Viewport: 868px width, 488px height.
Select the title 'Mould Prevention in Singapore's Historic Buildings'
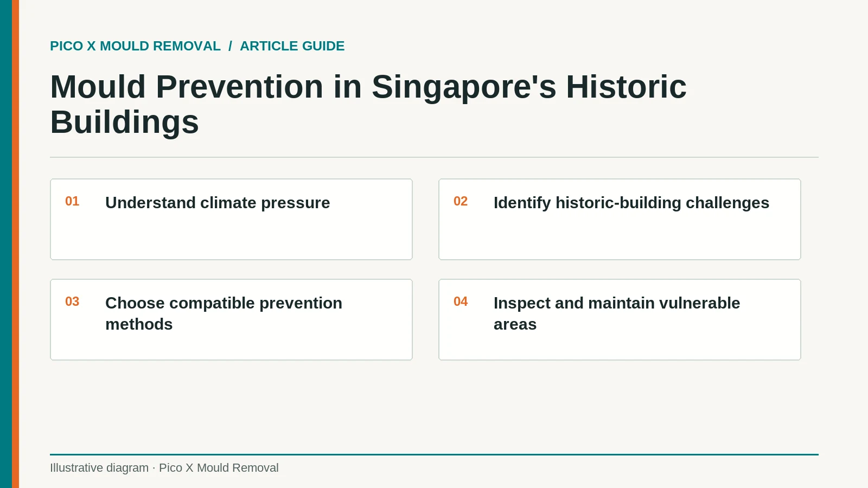(x=368, y=104)
